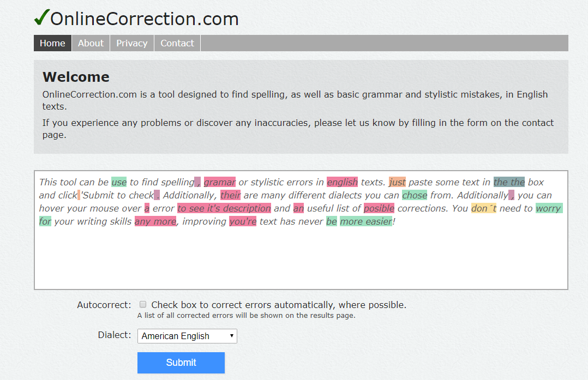Open the Dialect dropdown
The image size is (588, 380).
click(187, 336)
